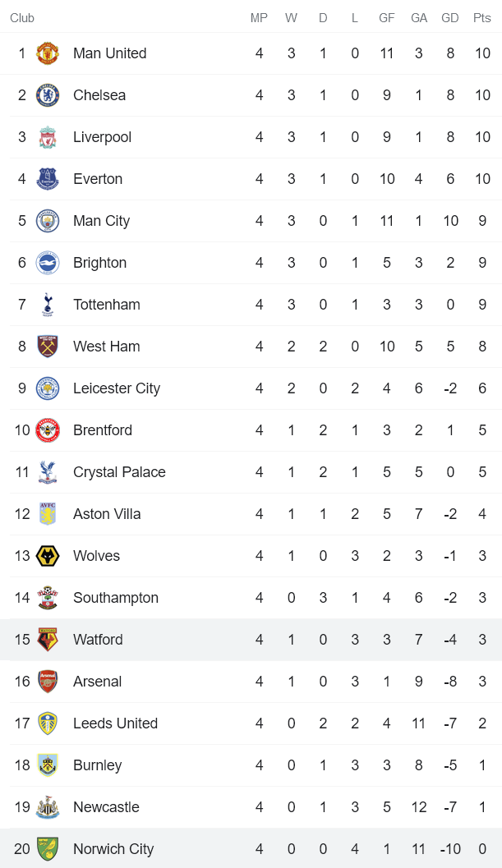The width and height of the screenshot is (502, 868).
Task: Click the Everton club crest
Action: point(48,179)
